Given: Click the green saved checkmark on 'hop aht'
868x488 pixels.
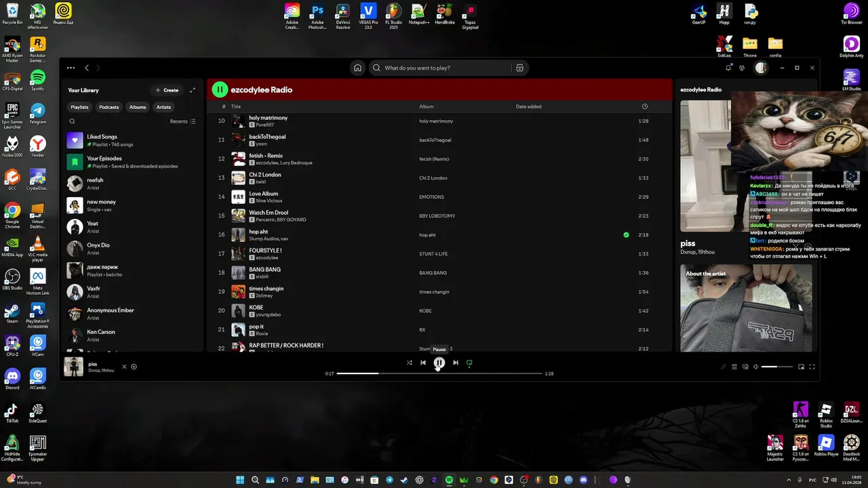Looking at the screenshot, I should click(x=626, y=235).
